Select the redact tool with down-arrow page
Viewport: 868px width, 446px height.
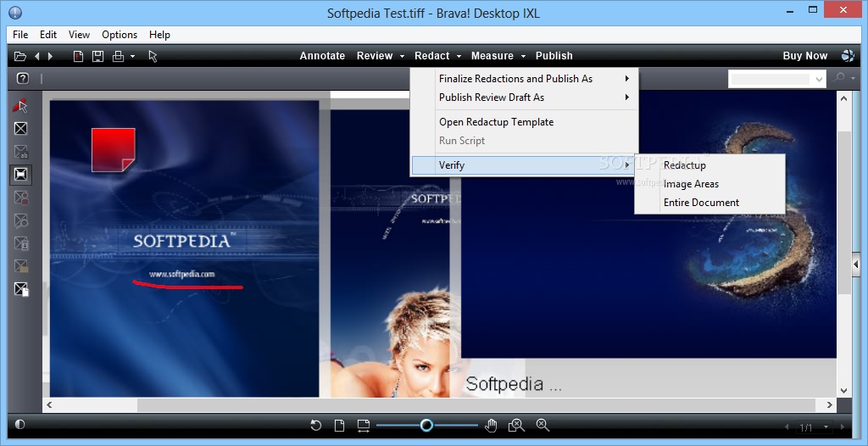pos(20,244)
